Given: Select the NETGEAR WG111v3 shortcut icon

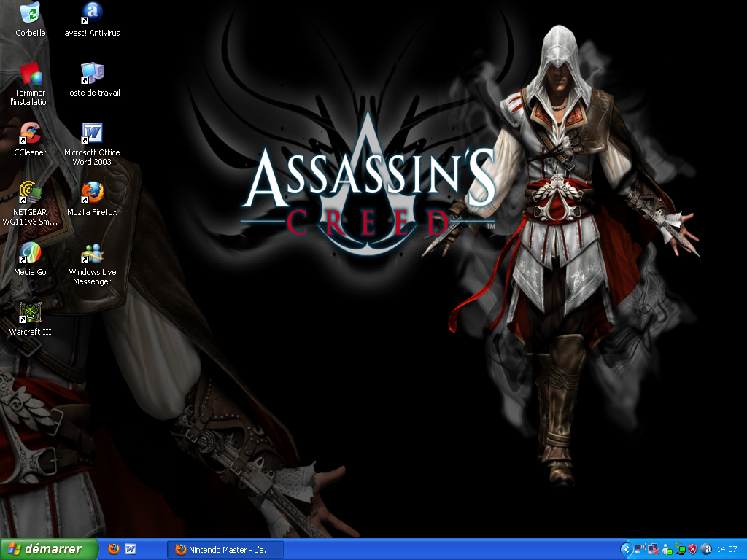Looking at the screenshot, I should pos(30,203).
